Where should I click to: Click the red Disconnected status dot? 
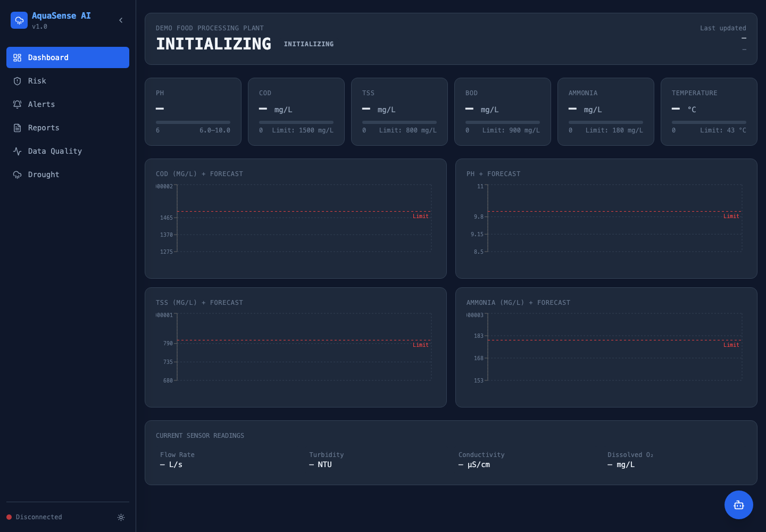tap(9, 517)
